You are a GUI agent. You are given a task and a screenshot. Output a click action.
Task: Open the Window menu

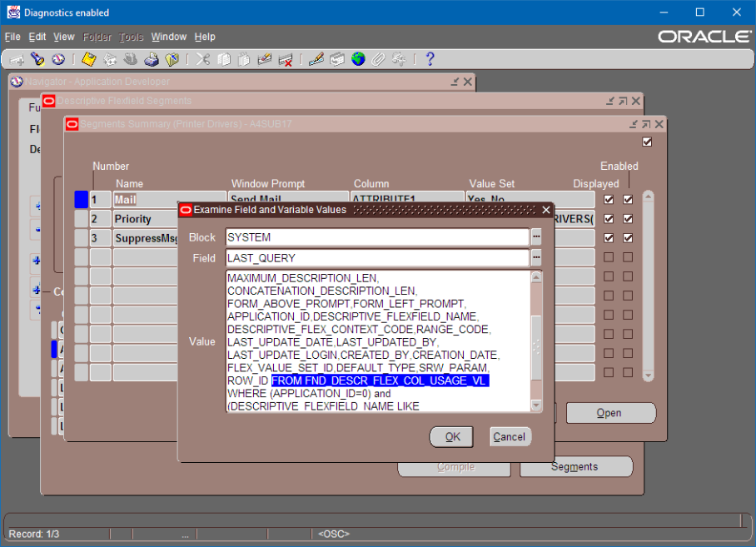[169, 37]
